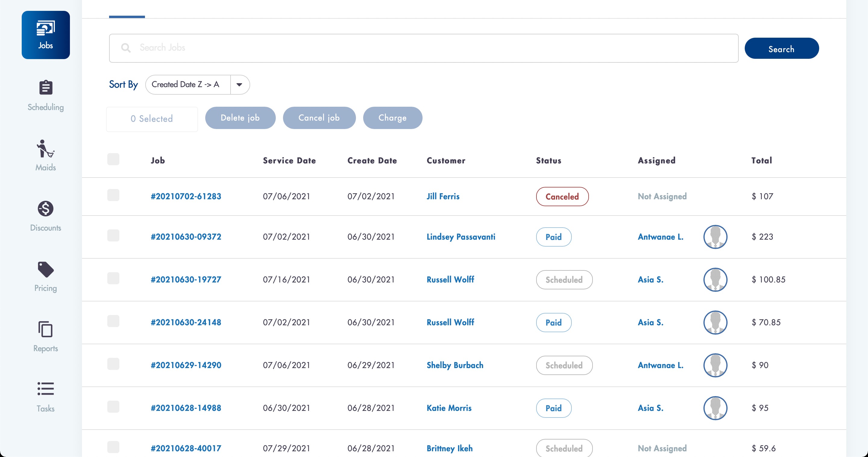Click the 0 Selected counter box
This screenshot has width=868, height=457.
[152, 119]
